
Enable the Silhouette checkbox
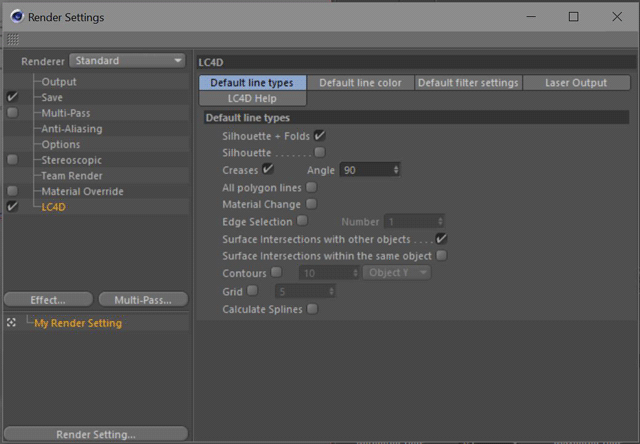[320, 152]
